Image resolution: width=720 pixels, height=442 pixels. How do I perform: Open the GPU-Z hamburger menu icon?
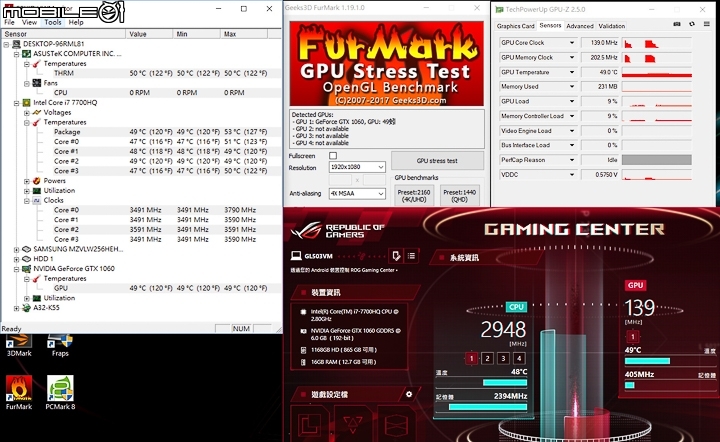tap(707, 24)
